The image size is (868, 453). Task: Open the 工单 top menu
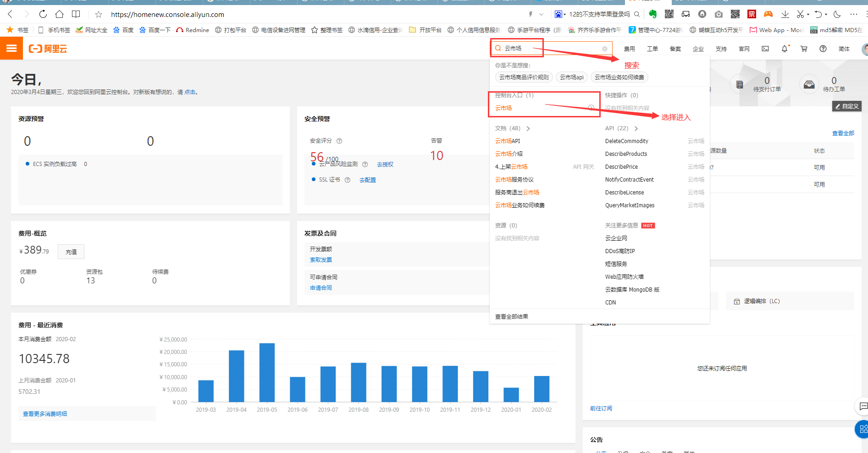[x=652, y=49]
